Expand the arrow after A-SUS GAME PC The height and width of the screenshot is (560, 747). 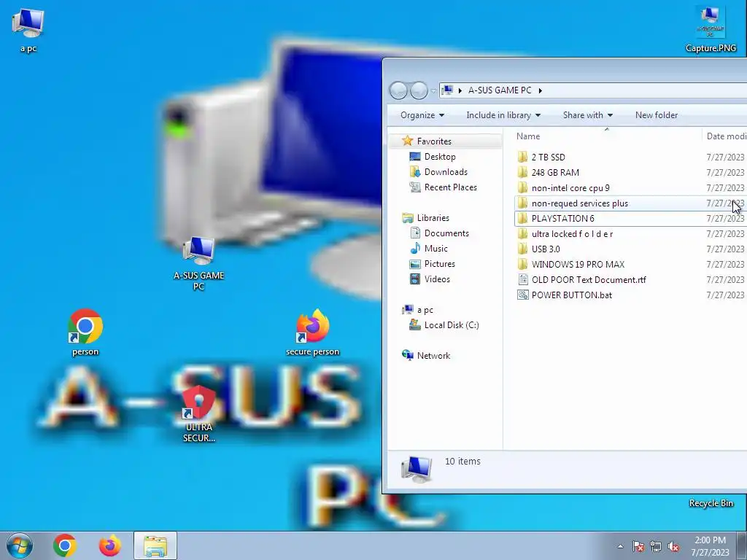pos(541,90)
